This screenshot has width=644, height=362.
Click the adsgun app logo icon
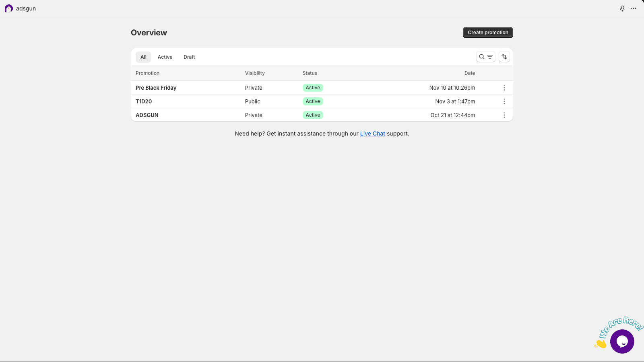tap(8, 8)
